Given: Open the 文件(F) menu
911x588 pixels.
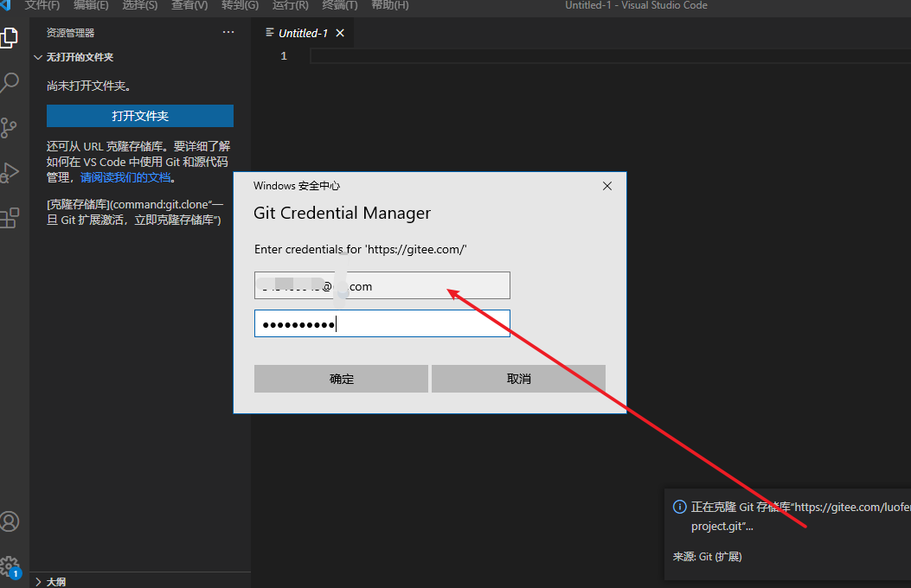Looking at the screenshot, I should pos(42,5).
